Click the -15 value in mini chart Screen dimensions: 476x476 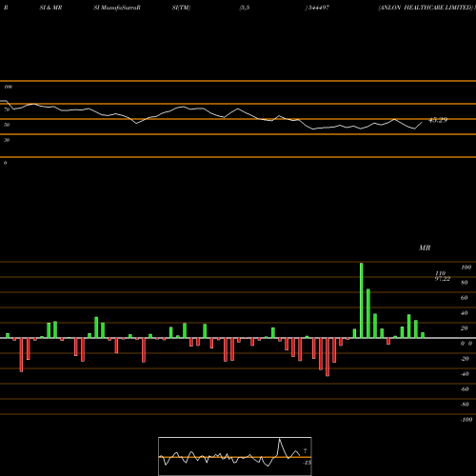click(x=307, y=463)
